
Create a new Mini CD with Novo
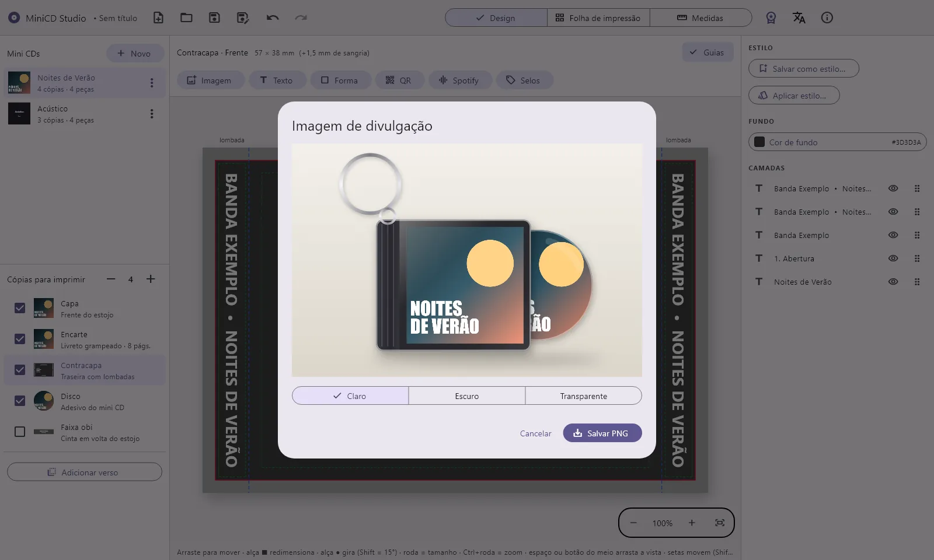[x=134, y=53]
